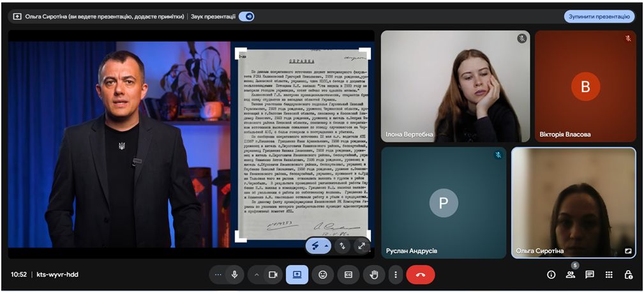Image resolution: width=644 pixels, height=293 pixels.
Task: Click the 'Зупинити презентацію' button
Action: 599,17
